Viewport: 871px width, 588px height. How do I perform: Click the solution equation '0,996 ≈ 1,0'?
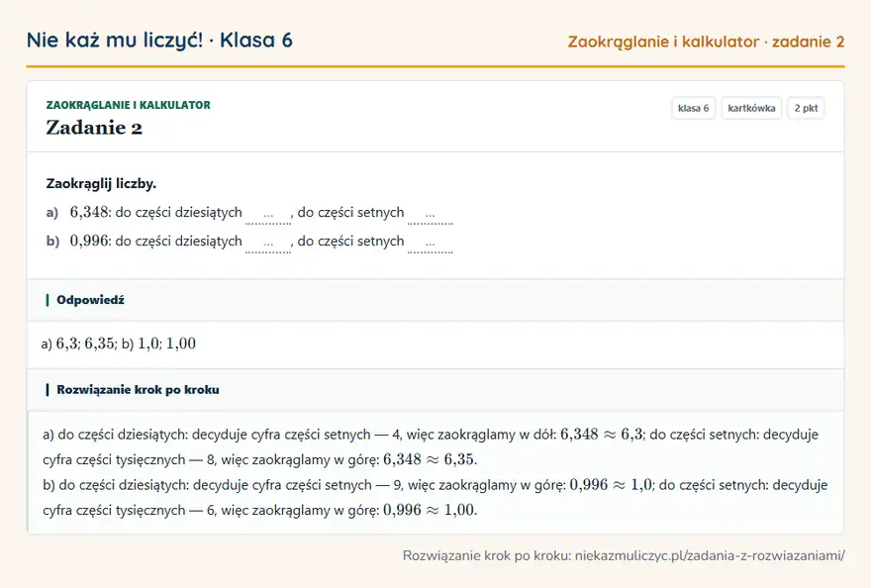(x=611, y=485)
